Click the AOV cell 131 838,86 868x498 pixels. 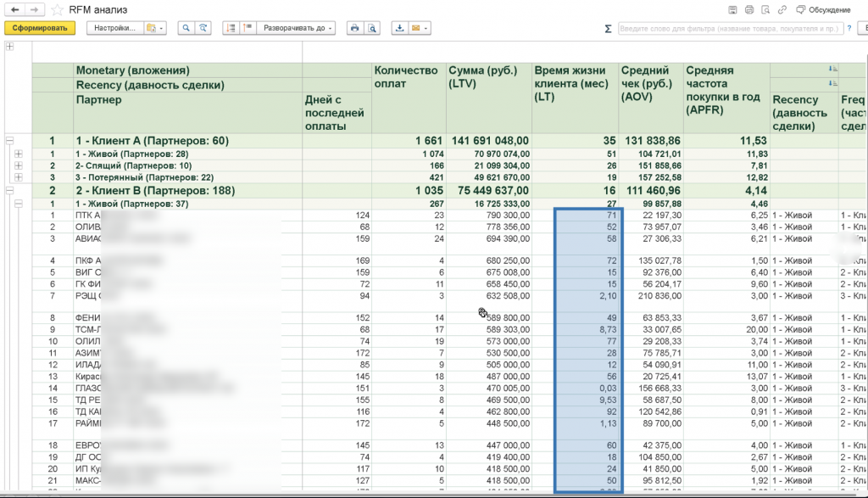click(x=653, y=141)
